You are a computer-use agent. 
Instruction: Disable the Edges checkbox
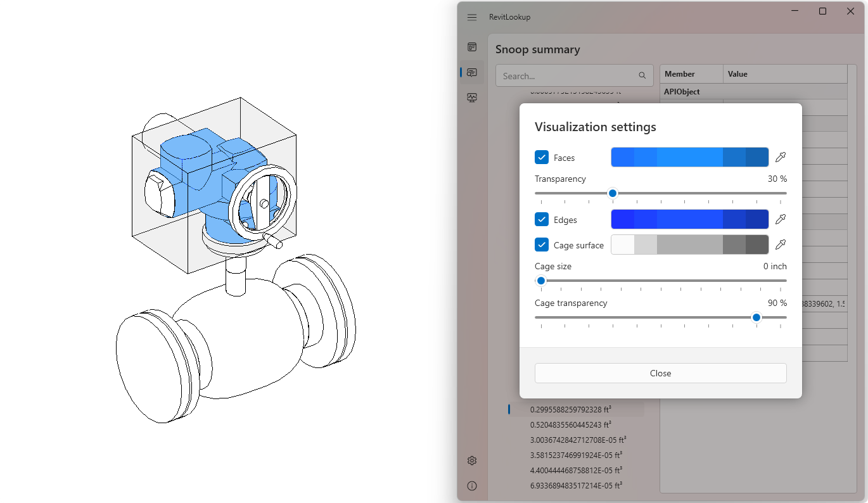tap(542, 219)
